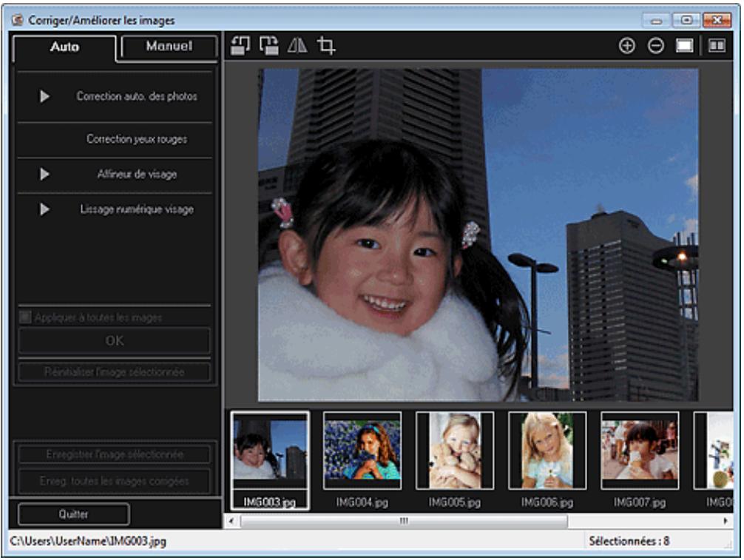Rotate image right with toolbar icon

click(x=269, y=46)
